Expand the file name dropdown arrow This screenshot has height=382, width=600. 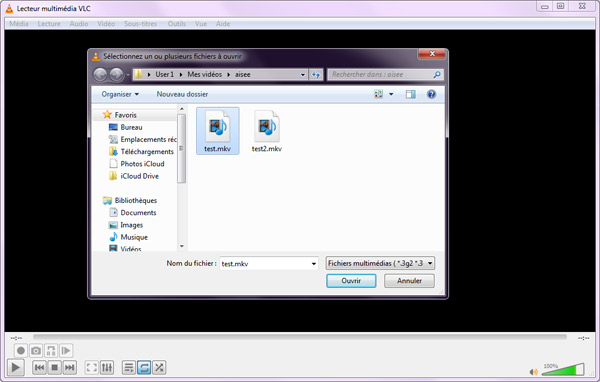click(314, 264)
